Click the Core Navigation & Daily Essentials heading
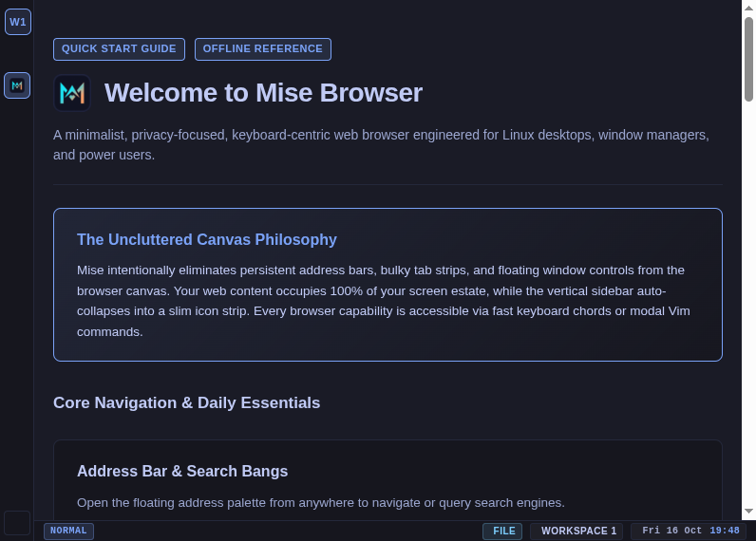756x541 pixels. point(186,402)
